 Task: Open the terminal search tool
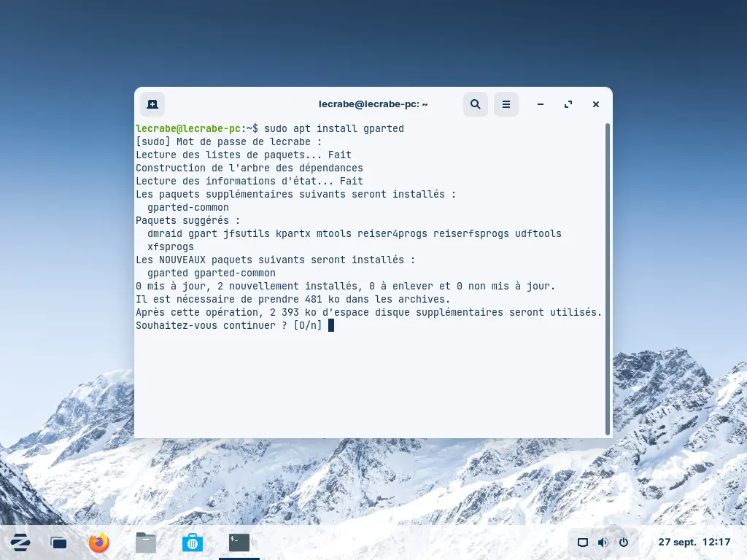pos(475,104)
